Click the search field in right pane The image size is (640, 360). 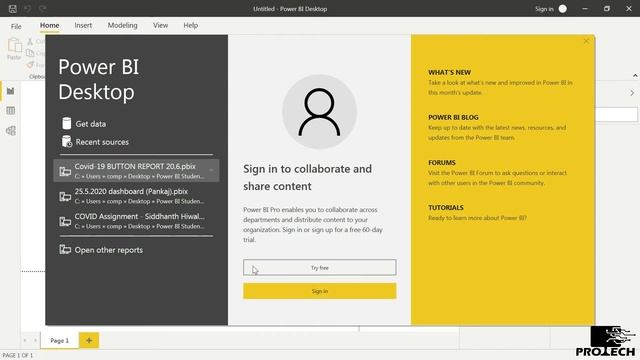[617, 115]
